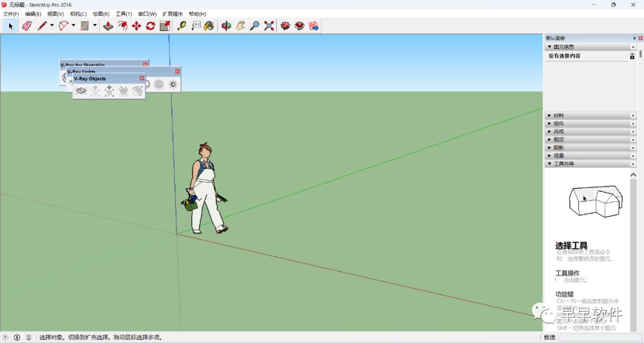Expand the 材料 panel
This screenshot has width=644, height=343.
click(x=550, y=116)
